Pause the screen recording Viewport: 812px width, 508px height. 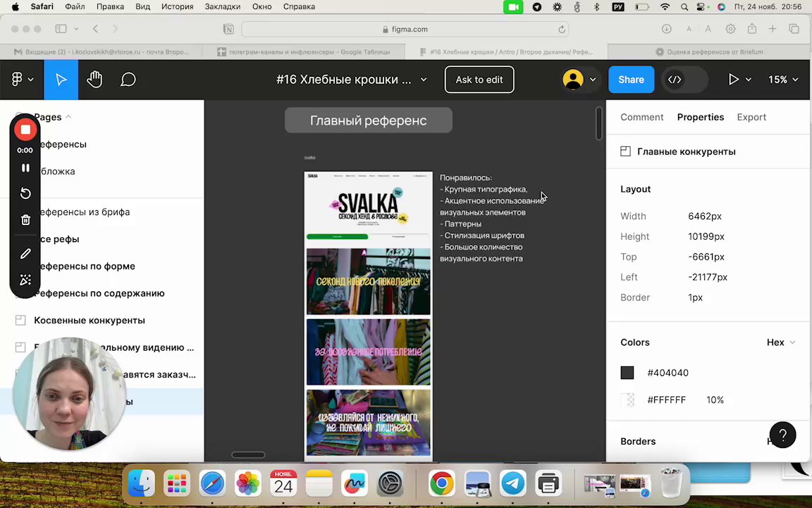25,168
